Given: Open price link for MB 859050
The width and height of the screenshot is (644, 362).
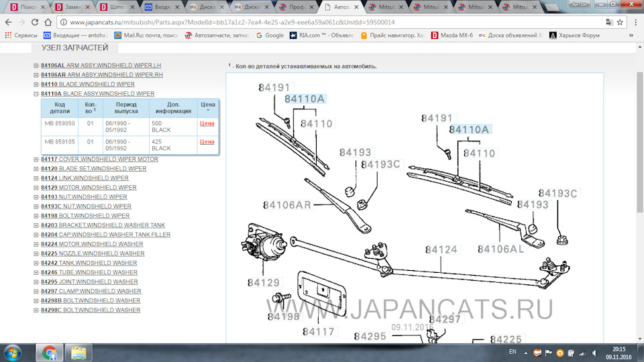Looking at the screenshot, I should pyautogui.click(x=207, y=123).
